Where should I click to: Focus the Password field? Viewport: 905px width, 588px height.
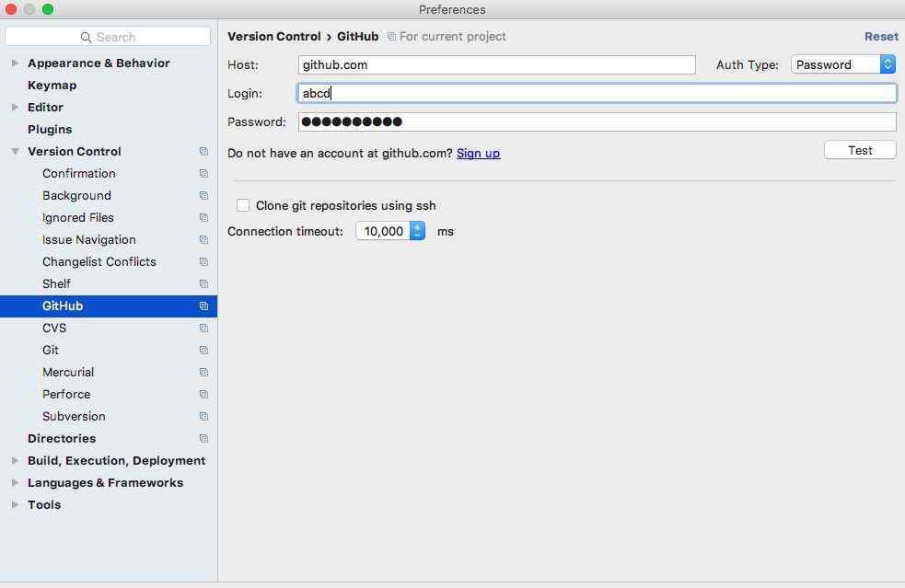tap(598, 121)
